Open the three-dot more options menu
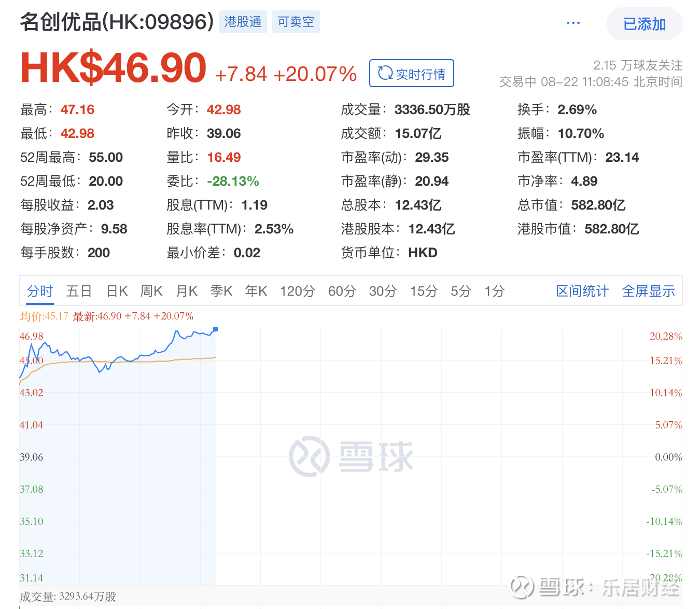 click(573, 23)
